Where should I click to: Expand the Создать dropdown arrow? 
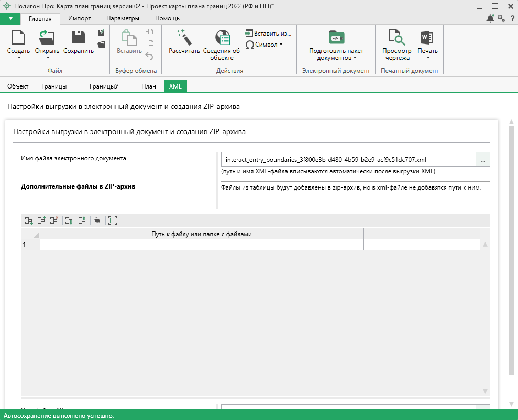(x=18, y=58)
